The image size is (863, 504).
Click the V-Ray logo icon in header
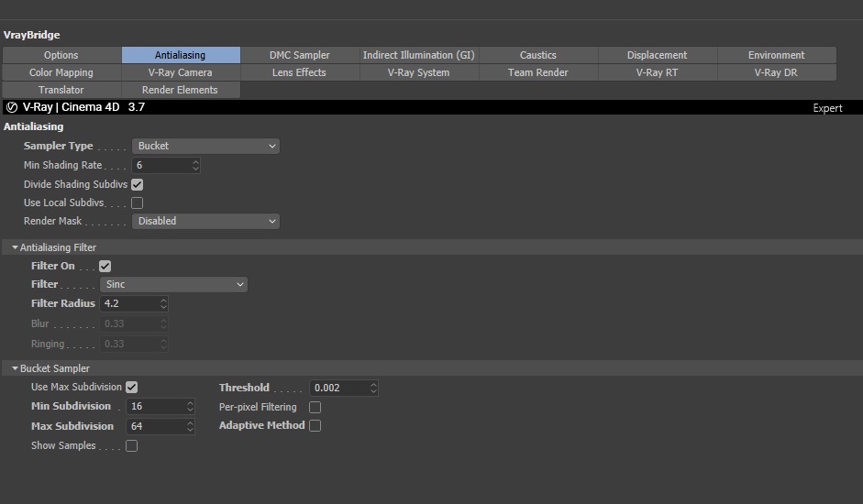pos(12,107)
